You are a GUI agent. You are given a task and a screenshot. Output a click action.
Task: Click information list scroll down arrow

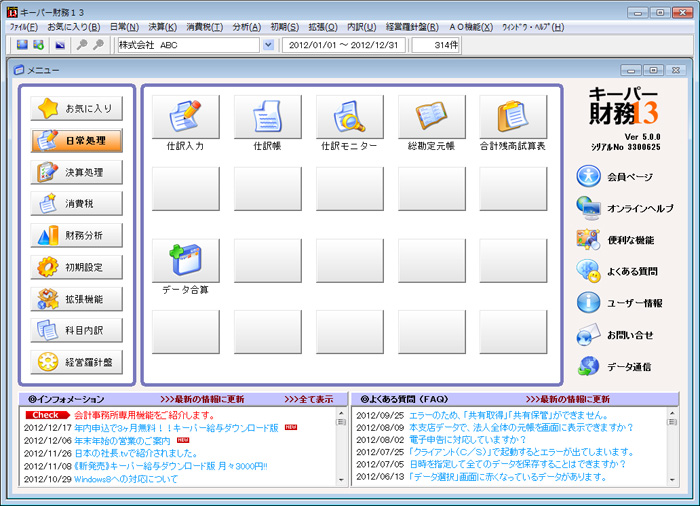341,480
